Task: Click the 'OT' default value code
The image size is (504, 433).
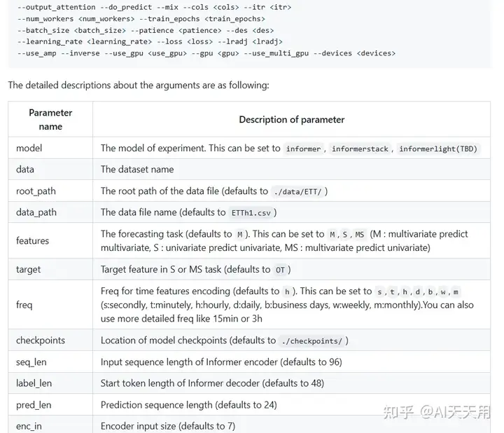Action: pyautogui.click(x=280, y=270)
